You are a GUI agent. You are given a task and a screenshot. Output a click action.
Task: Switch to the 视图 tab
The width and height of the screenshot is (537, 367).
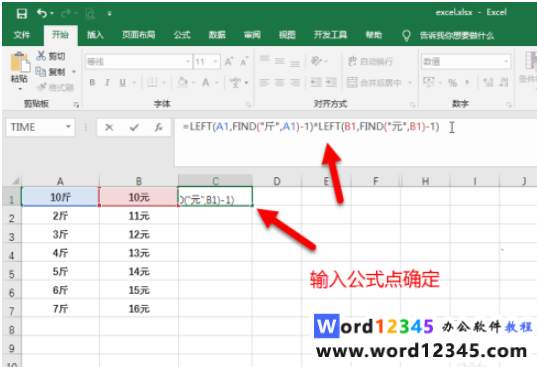point(287,35)
